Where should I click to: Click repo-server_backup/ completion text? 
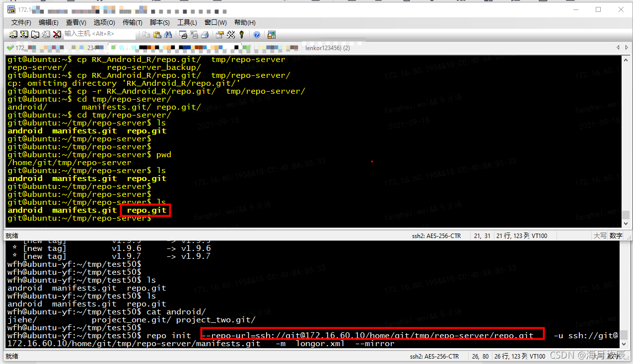[154, 67]
